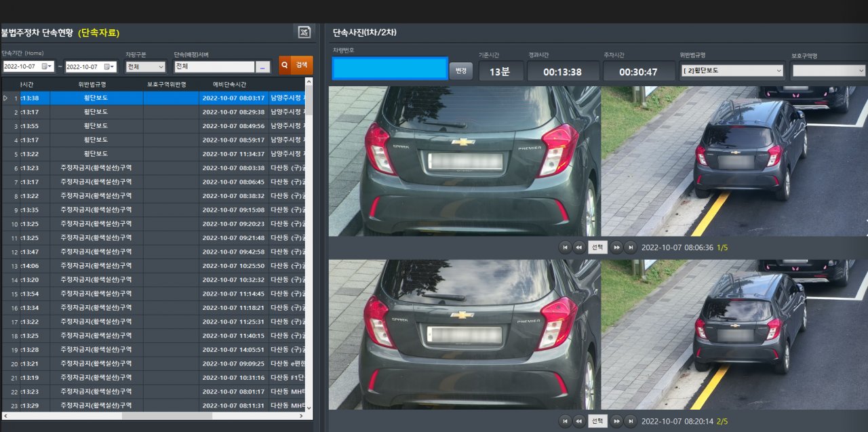Select row 16 with time 11:18:21

[153, 308]
